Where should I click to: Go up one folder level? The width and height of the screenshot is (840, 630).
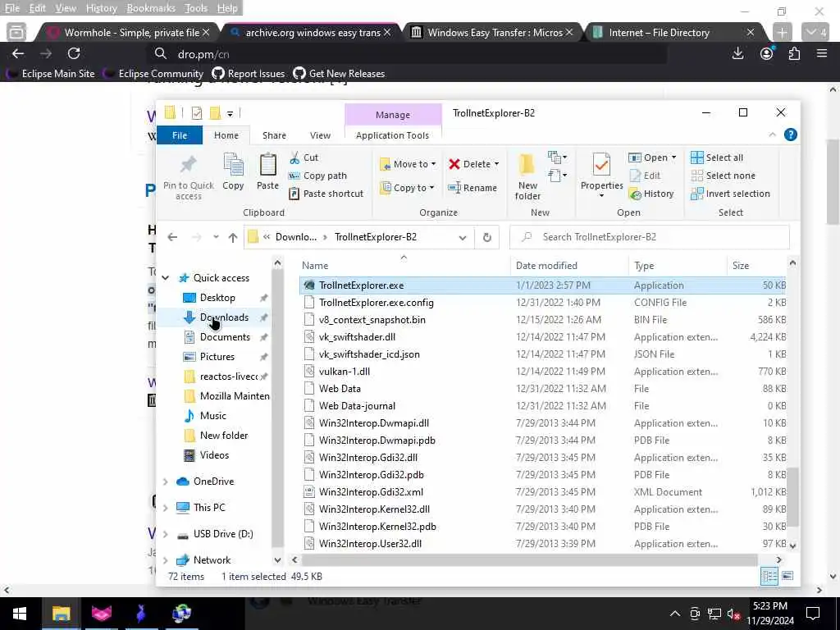click(232, 237)
